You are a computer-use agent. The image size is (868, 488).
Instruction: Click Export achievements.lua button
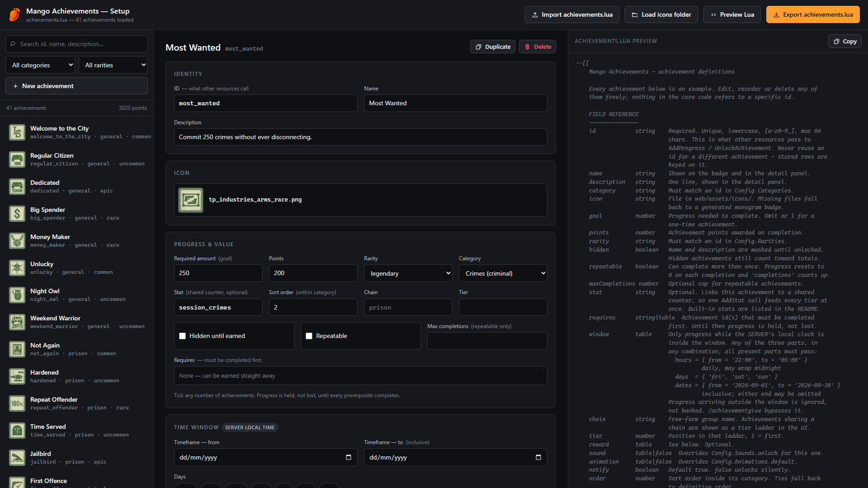pos(813,14)
